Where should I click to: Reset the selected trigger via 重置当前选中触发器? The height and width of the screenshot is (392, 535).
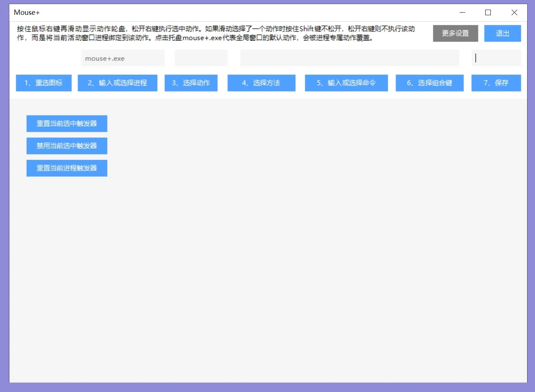(66, 123)
